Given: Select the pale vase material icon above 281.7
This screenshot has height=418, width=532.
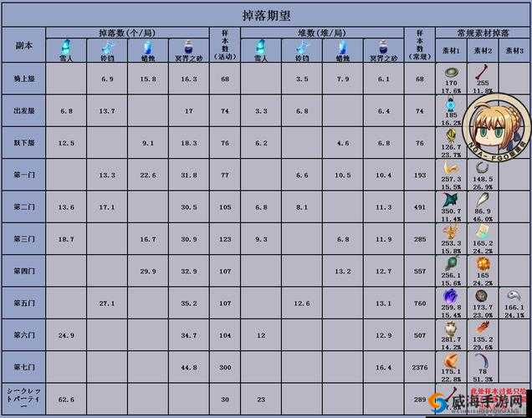Looking at the screenshot, I should pyautogui.click(x=451, y=329).
